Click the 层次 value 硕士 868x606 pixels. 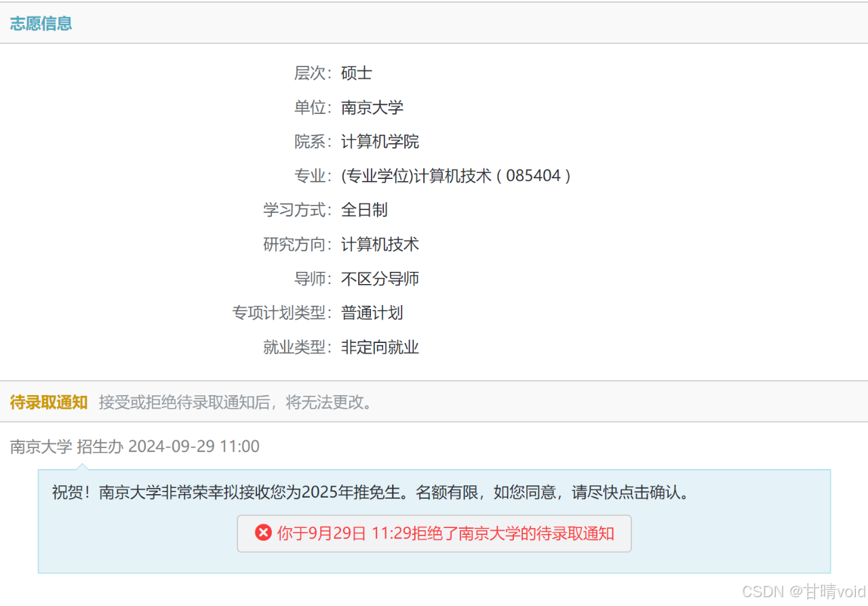tap(357, 73)
